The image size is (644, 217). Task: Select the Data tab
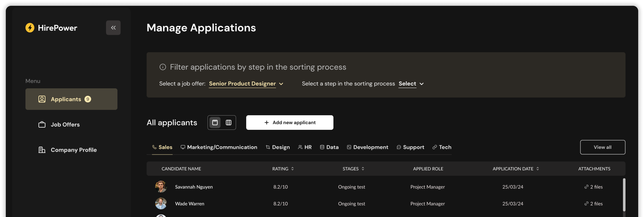coord(329,147)
